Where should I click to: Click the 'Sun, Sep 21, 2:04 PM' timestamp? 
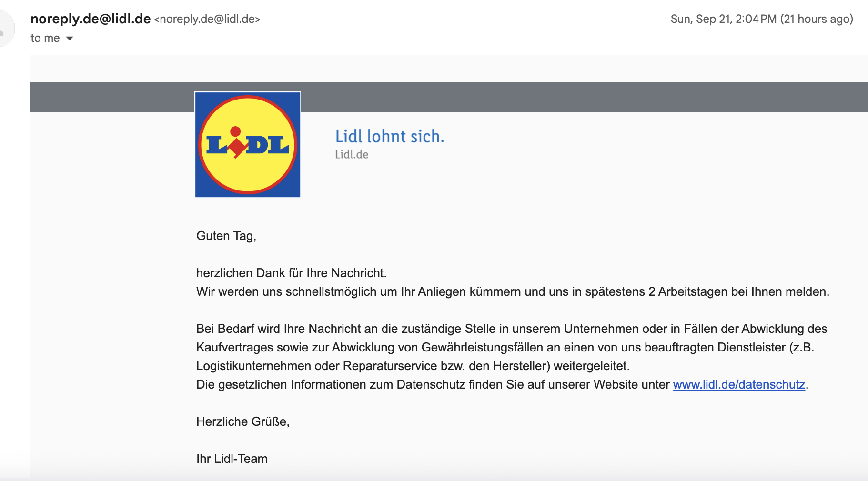723,19
